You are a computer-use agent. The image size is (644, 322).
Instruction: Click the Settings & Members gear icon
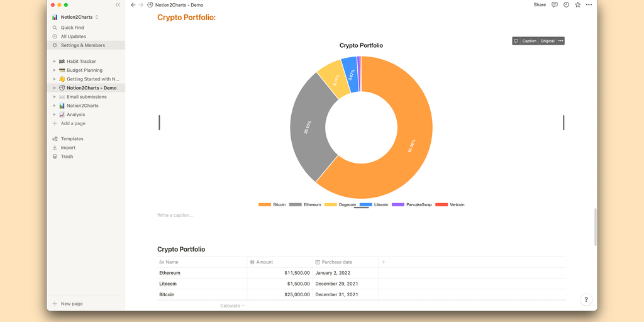55,45
